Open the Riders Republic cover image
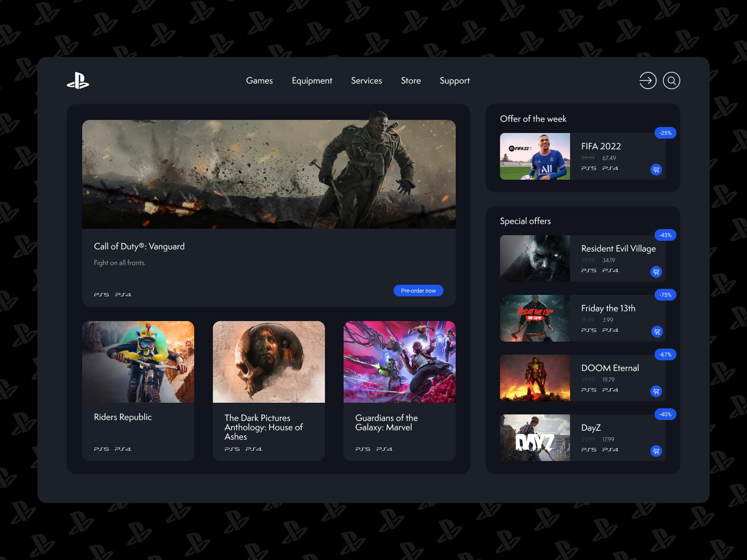747x560 pixels. click(138, 362)
